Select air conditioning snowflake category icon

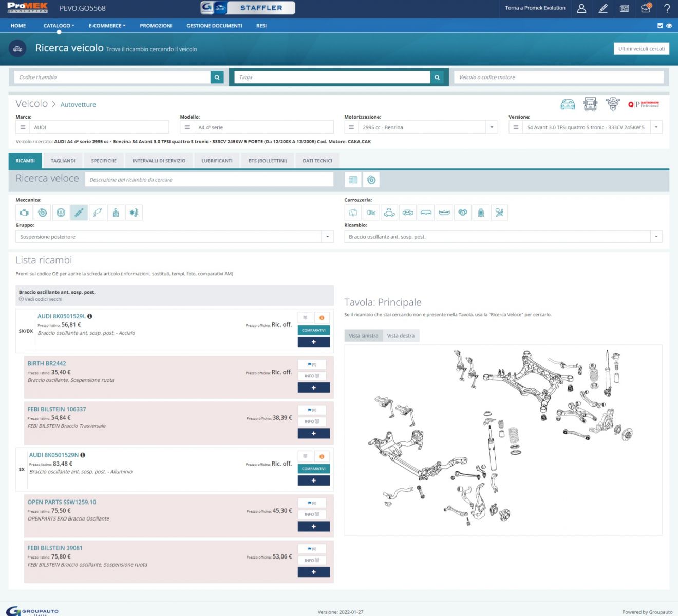tap(134, 213)
